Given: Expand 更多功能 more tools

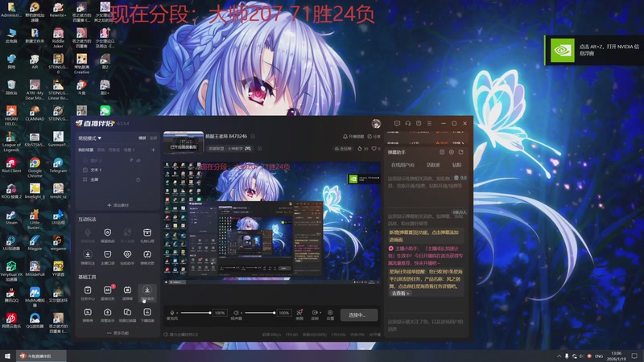Looking at the screenshot, I should 118,333.
